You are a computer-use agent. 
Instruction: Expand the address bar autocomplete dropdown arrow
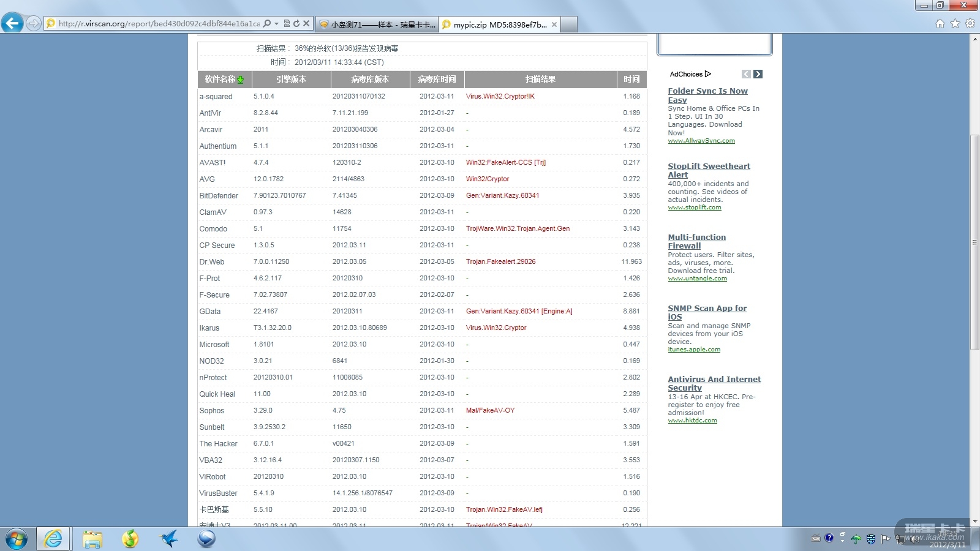click(x=276, y=24)
